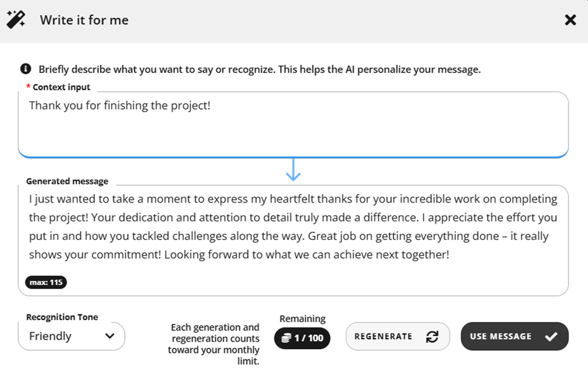Close the Write it for me dialog
This screenshot has width=588, height=389.
click(571, 20)
